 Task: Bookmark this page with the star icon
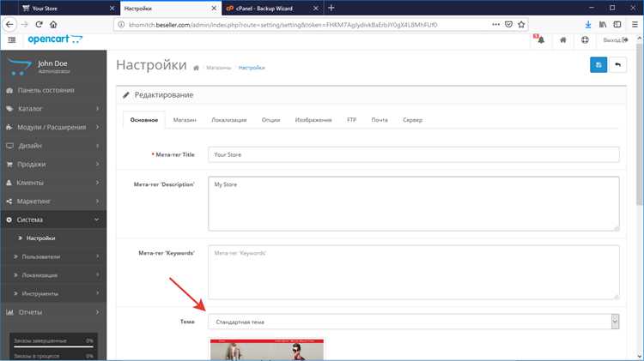[x=521, y=25]
